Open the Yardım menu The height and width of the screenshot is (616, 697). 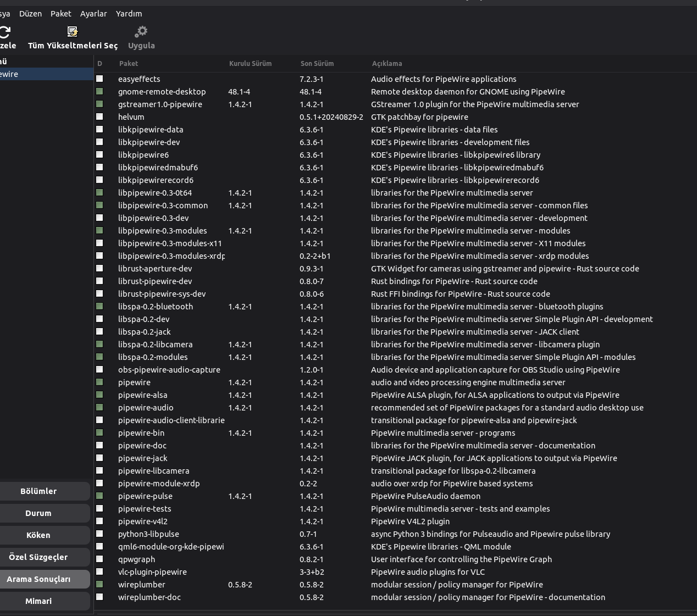(129, 14)
